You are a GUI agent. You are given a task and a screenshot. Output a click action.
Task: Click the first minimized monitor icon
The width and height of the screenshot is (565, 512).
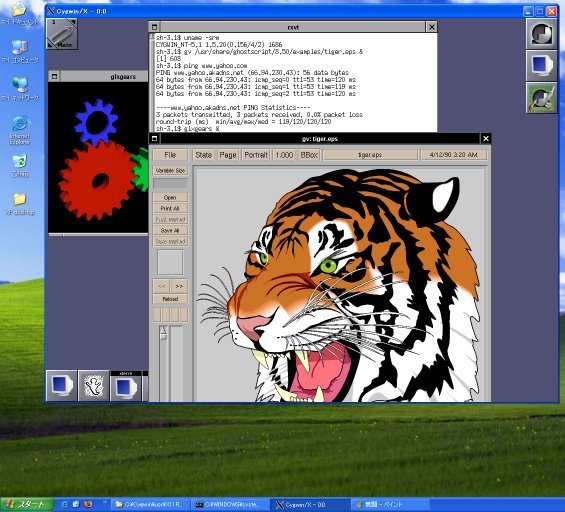click(62, 386)
